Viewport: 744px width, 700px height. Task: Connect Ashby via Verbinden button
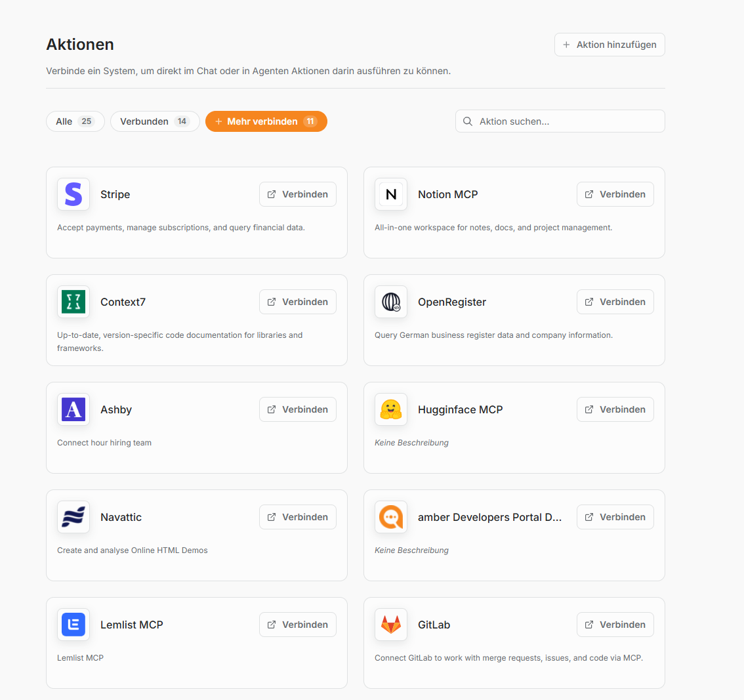coord(297,409)
